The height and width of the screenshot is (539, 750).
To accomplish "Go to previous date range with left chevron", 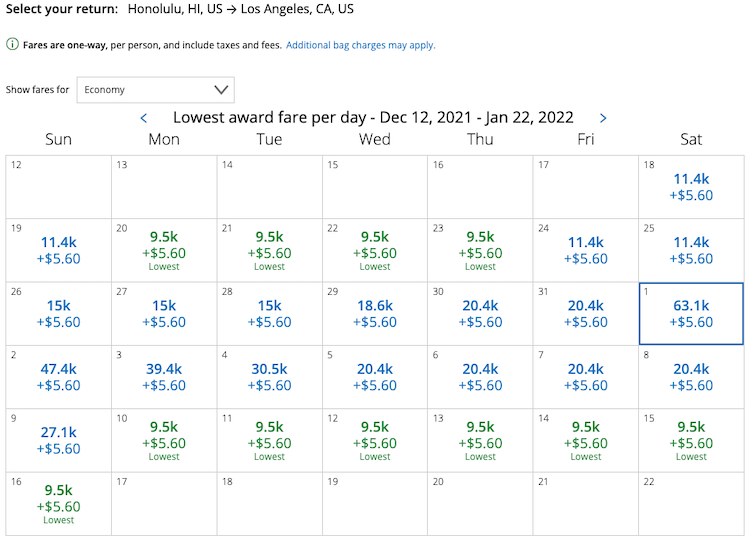I will coord(143,118).
